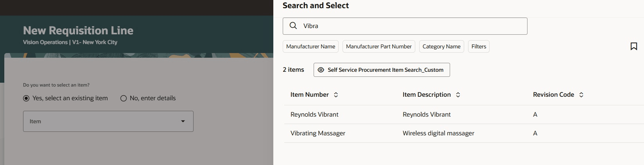Sort by Item Number column arrows

pyautogui.click(x=336, y=95)
